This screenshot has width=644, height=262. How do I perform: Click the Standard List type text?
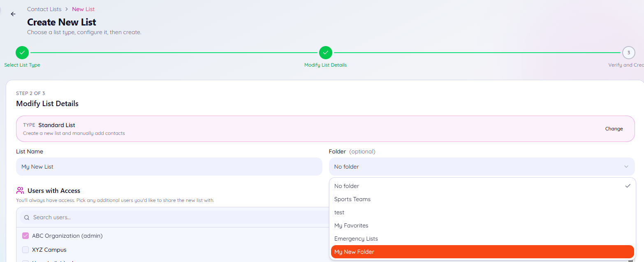click(x=57, y=125)
